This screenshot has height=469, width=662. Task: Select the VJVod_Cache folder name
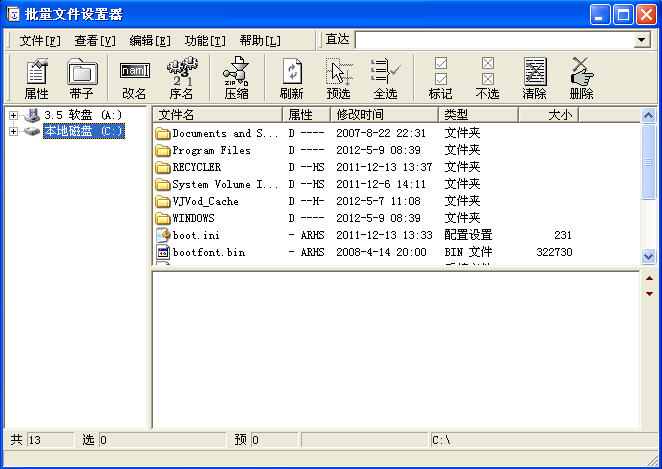(x=205, y=201)
